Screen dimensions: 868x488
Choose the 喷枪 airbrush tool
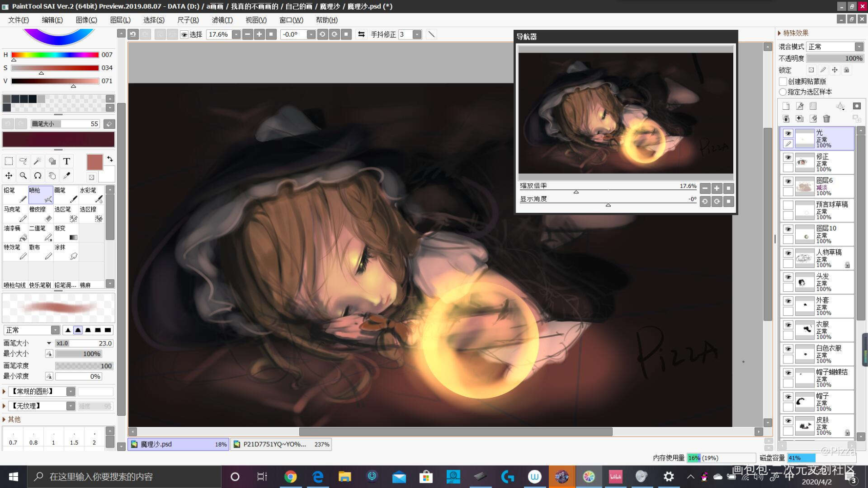click(x=41, y=194)
